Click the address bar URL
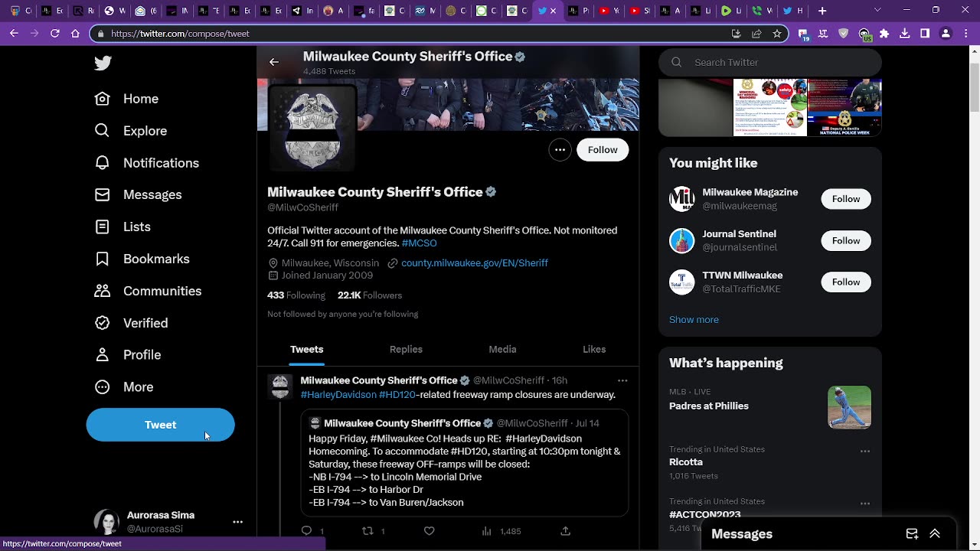This screenshot has width=980, height=551. [x=180, y=34]
